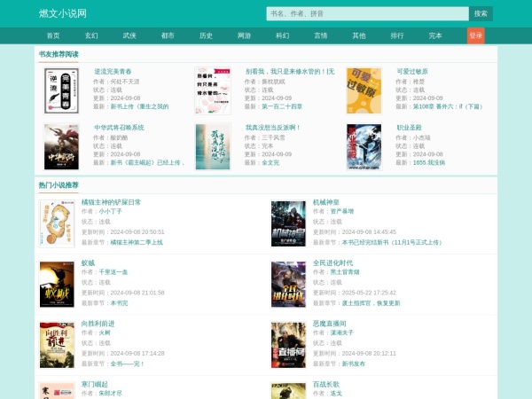This screenshot has height=399, width=532.
Task: Open latest chapter 新书《霸主崛起》已经上传
Action: 147,162
